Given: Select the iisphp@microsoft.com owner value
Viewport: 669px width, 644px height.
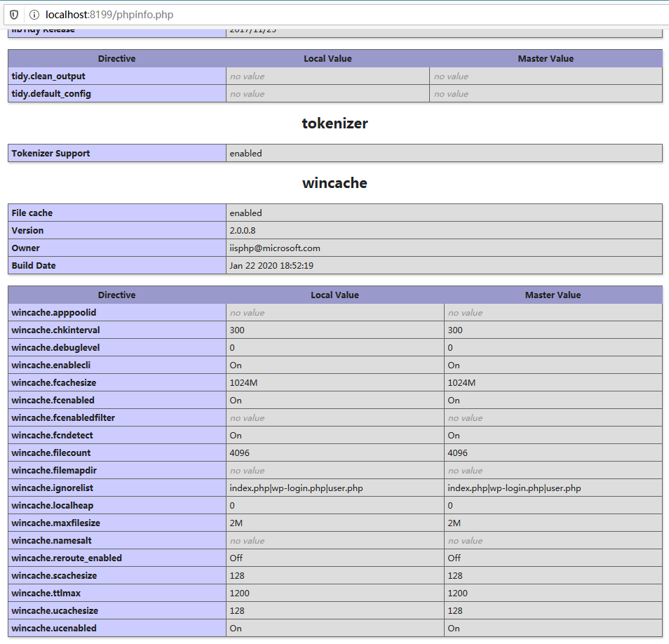Looking at the screenshot, I should click(x=275, y=248).
